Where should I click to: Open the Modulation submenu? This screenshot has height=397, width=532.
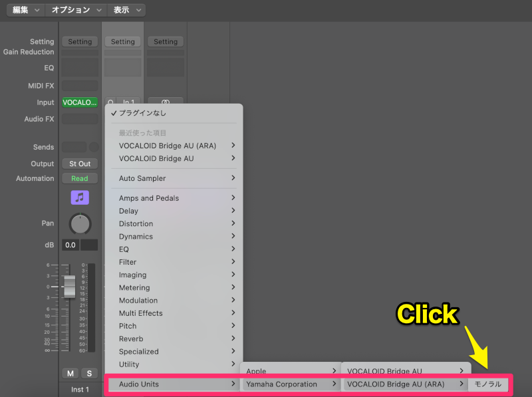click(x=174, y=301)
